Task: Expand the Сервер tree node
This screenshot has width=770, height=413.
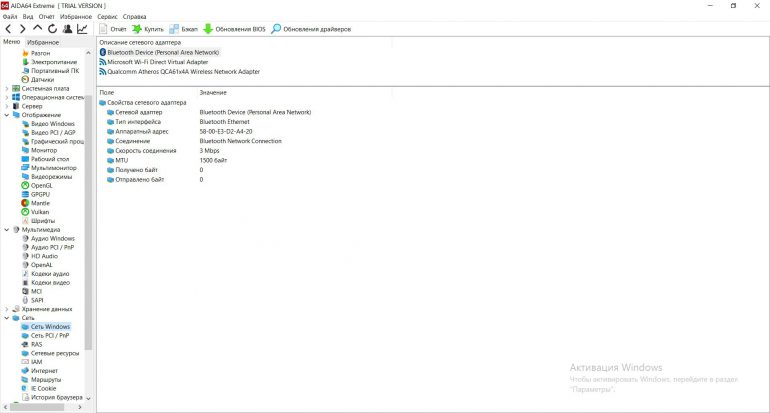Action: coord(6,106)
